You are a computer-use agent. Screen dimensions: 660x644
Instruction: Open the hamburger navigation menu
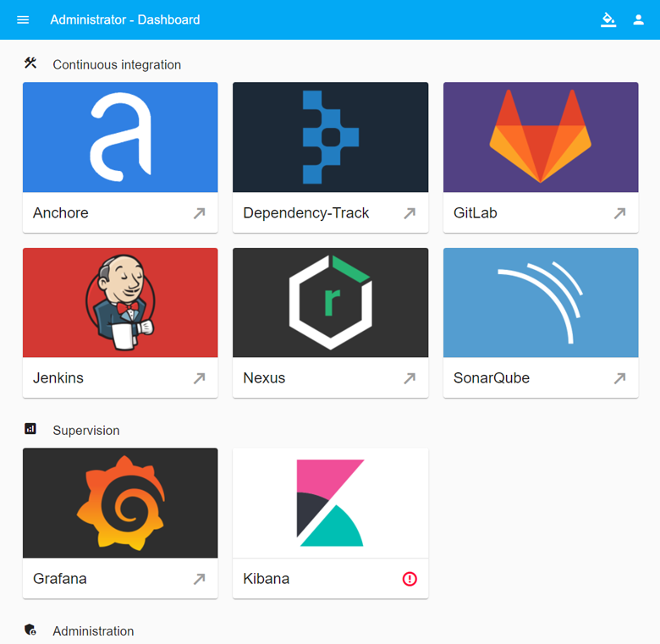point(23,19)
